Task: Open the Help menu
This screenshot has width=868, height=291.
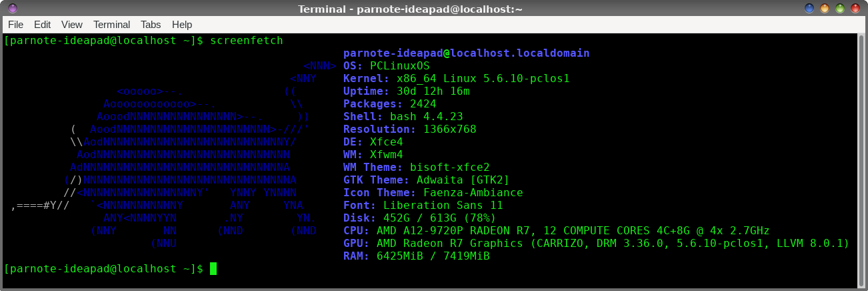Action: click(182, 24)
